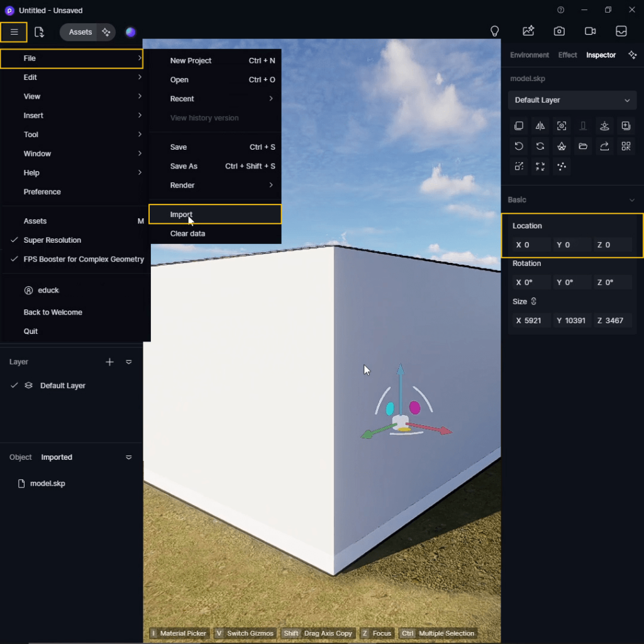Switch to video recording mode icon
Image resolution: width=644 pixels, height=644 pixels.
coord(590,31)
